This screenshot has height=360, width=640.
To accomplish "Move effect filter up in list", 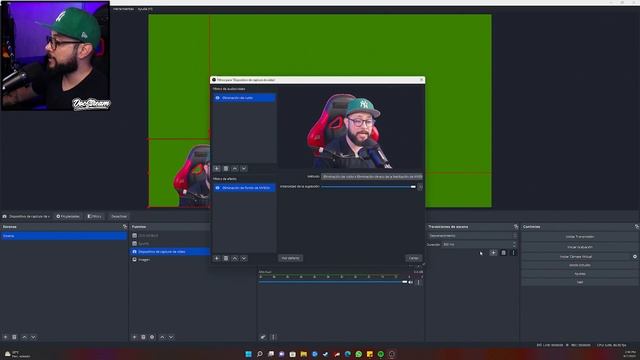I will point(235,258).
